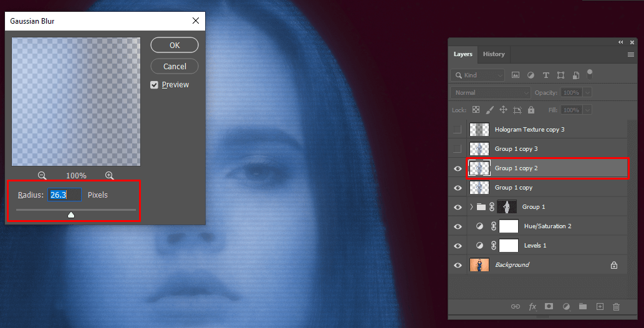Screen dimensions: 644x328
Task: Filter layers by shape layers icon
Action: point(560,75)
